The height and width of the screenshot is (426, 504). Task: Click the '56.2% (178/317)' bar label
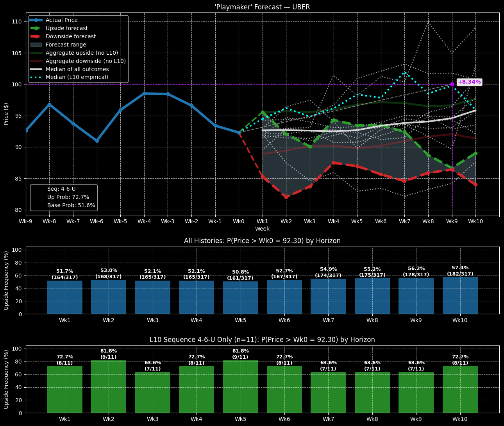pos(416,272)
